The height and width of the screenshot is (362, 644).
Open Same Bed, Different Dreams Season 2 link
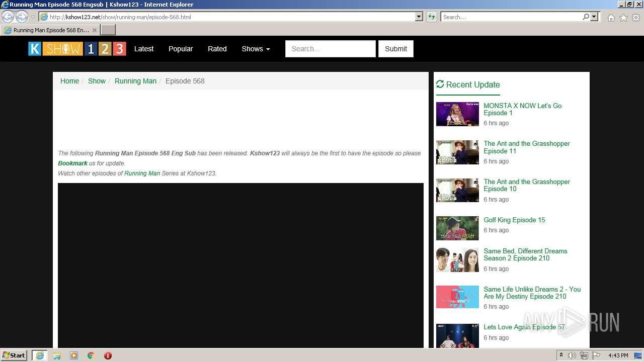525,254
